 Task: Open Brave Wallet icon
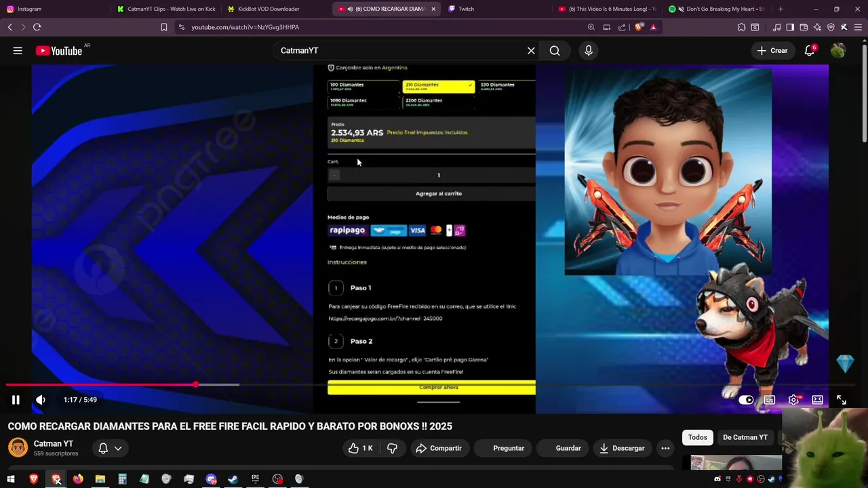[x=804, y=27]
